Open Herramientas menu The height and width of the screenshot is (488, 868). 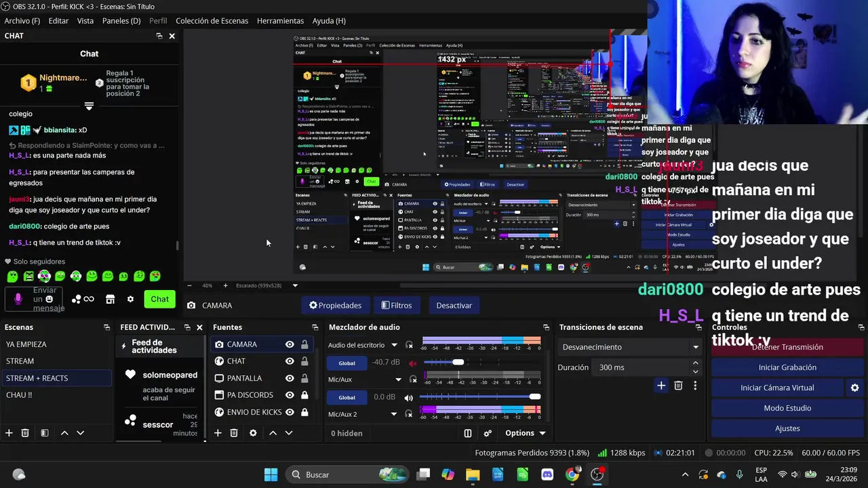click(280, 21)
